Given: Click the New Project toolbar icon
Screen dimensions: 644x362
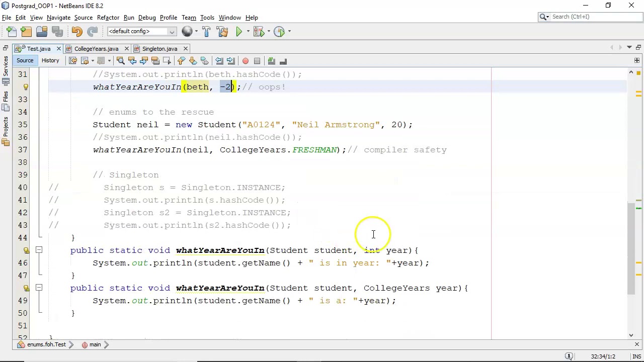Looking at the screenshot, I should tap(26, 31).
